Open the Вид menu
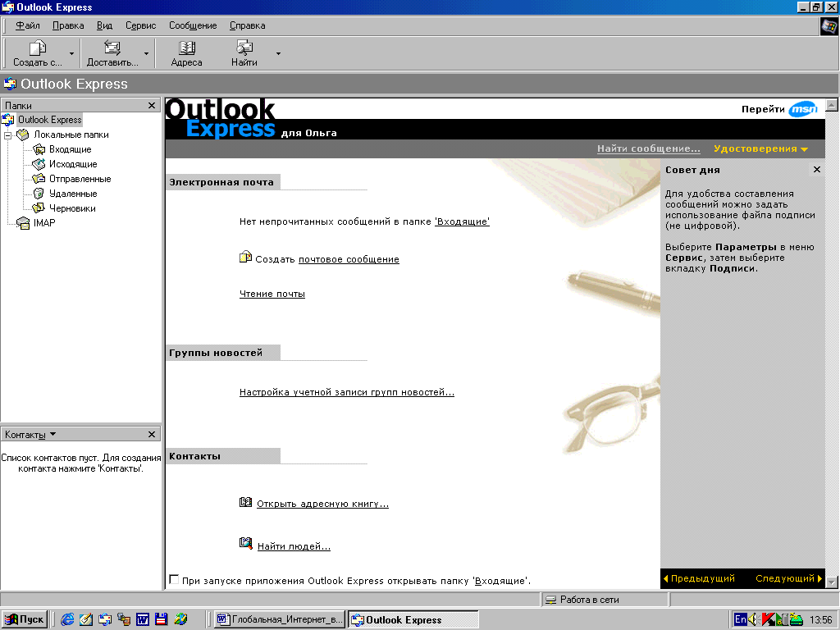The image size is (840, 630). coord(104,25)
